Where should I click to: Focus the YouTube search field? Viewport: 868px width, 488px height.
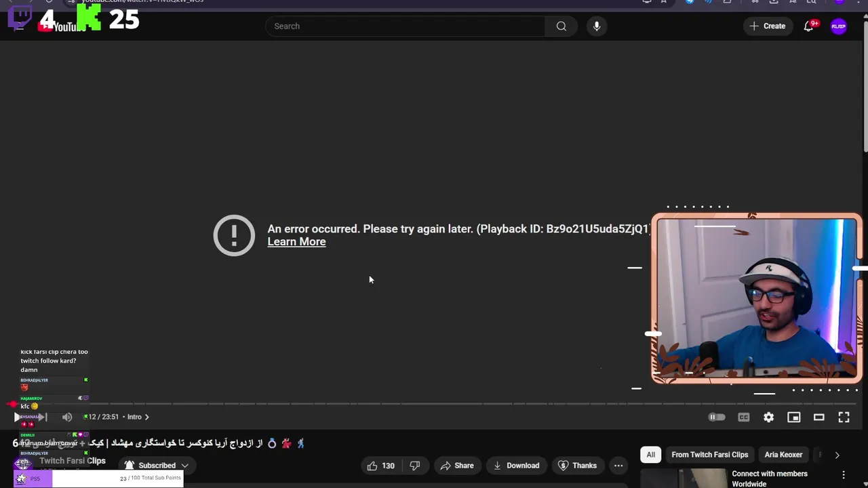[406, 26]
